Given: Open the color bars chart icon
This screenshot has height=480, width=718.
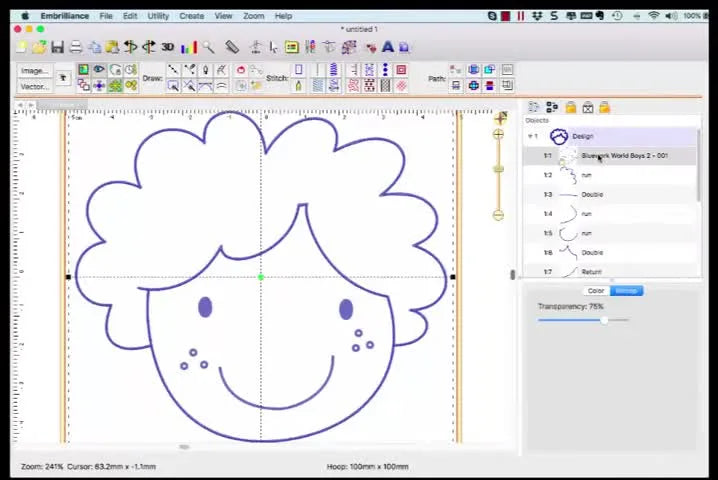Looking at the screenshot, I should click(189, 47).
